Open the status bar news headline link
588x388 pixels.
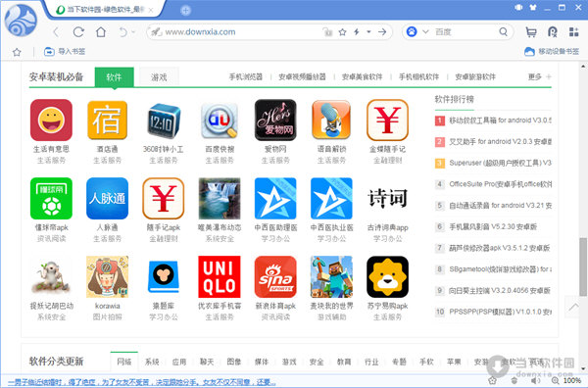click(142, 382)
